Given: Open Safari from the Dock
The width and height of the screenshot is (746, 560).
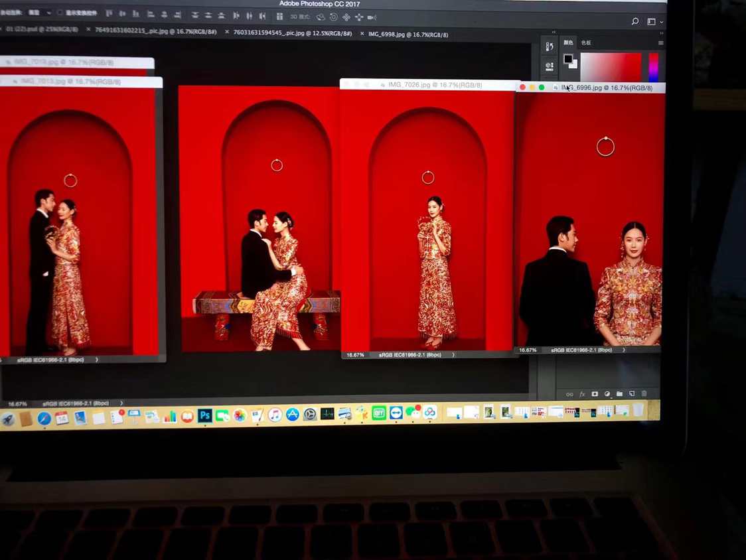Looking at the screenshot, I should [x=44, y=419].
